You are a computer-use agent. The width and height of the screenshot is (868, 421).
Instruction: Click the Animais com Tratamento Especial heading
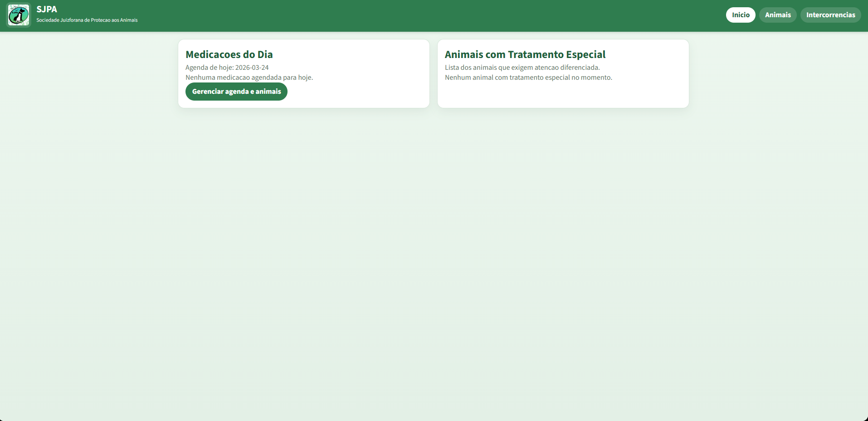[525, 54]
